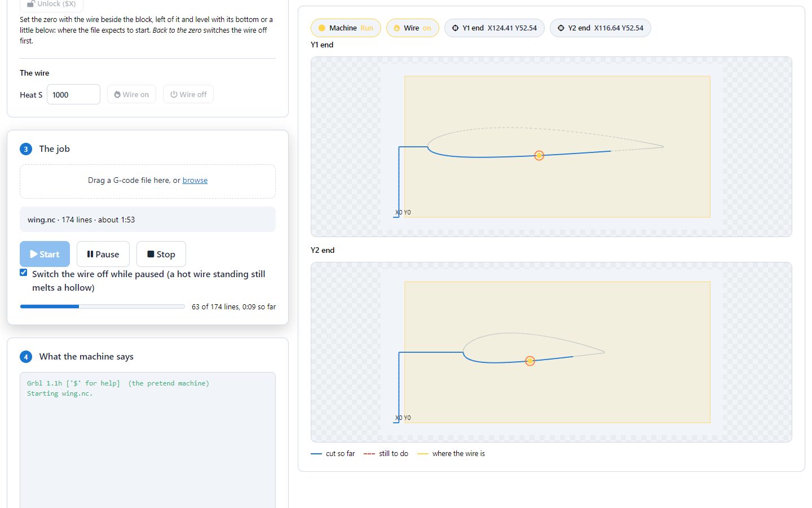Select the Machine Run status pill
812x508 pixels.
click(x=346, y=28)
